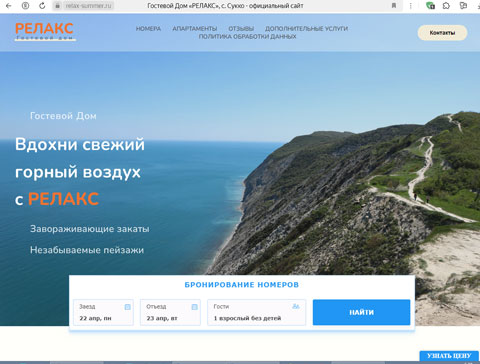Open the Заезд check-in date field
Screen dimensions: 480x364
[103, 312]
